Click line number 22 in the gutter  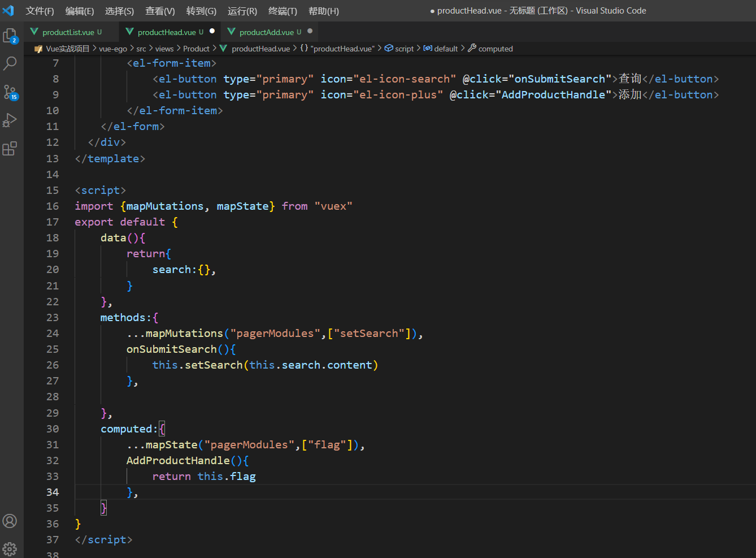(53, 301)
